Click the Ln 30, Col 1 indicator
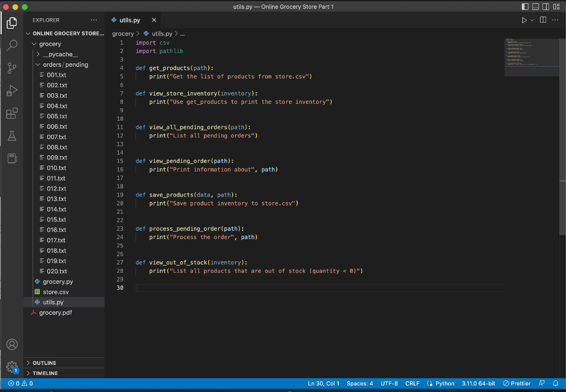 [x=323, y=383]
